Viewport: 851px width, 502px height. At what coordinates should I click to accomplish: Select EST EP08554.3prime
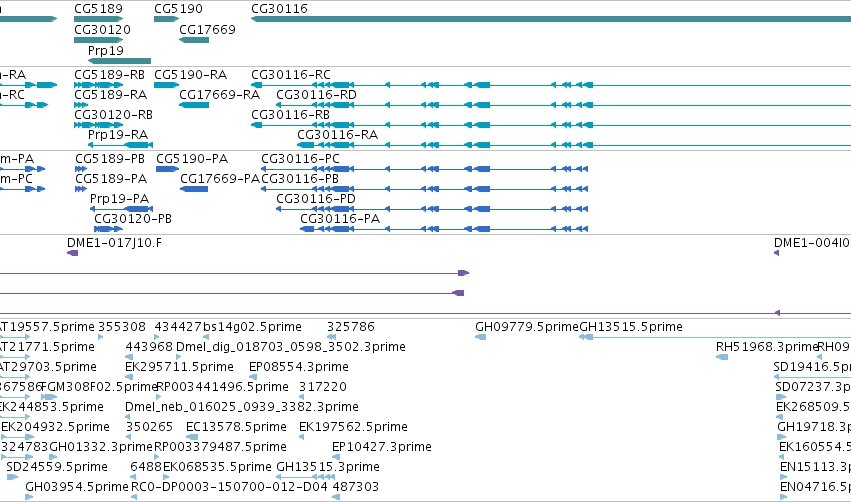[299, 366]
